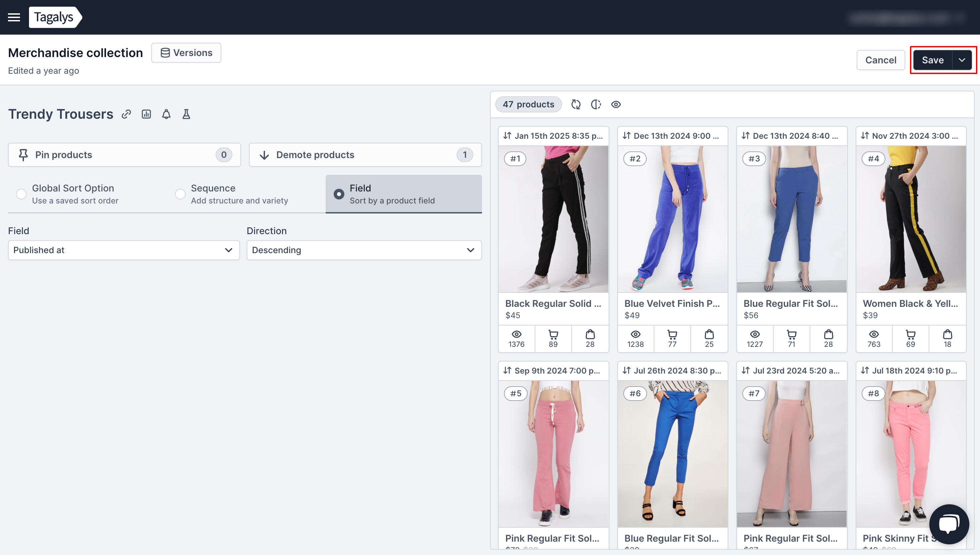Click sort arrows icon on Jul 26th 2024 card

pyautogui.click(x=627, y=371)
